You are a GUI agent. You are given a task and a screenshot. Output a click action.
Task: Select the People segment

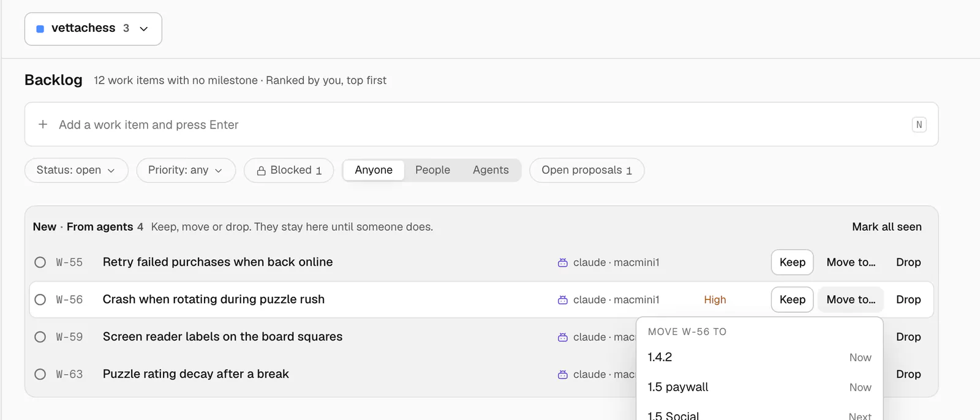[x=432, y=170]
